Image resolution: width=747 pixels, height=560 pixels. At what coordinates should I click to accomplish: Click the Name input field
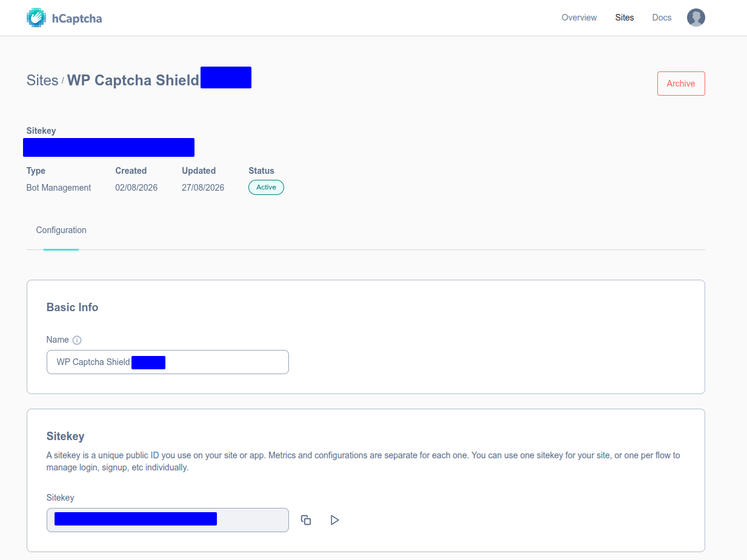168,362
